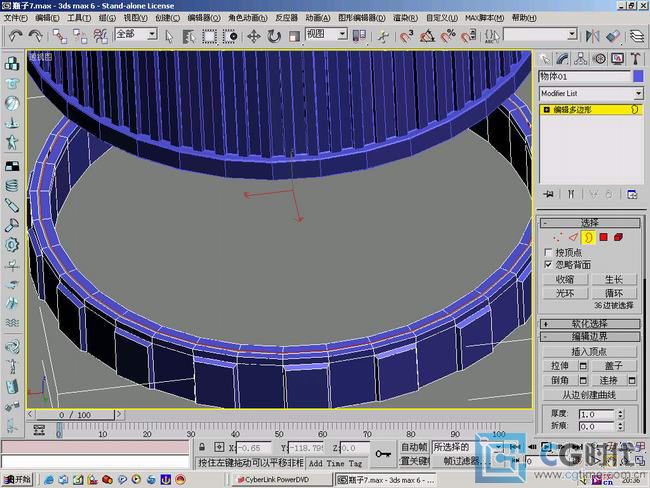Toggle the 3D snaps magnet icon
Image resolution: width=650 pixels, height=488 pixels.
click(x=407, y=36)
